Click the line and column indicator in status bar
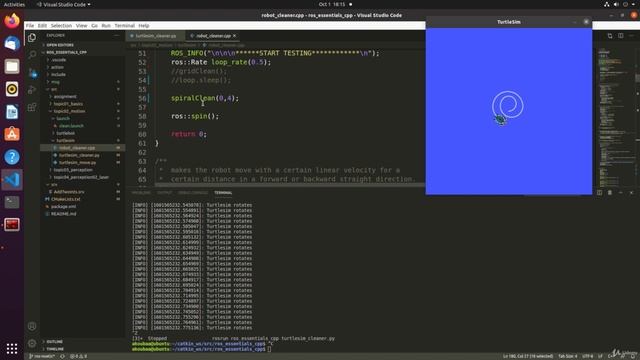 (528, 356)
